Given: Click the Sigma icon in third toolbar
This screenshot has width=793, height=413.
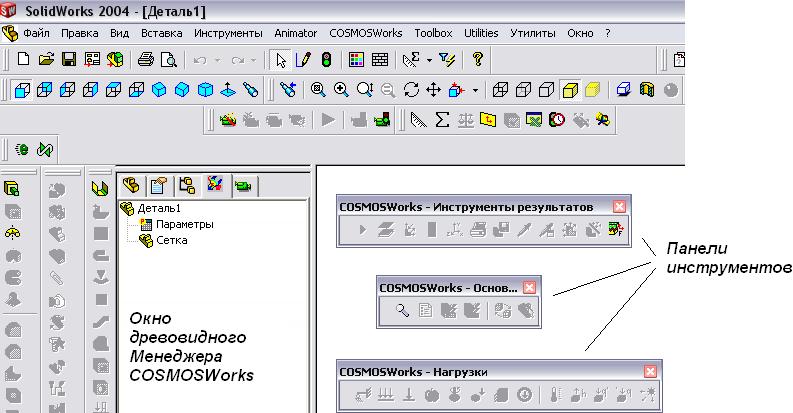Looking at the screenshot, I should 442,120.
